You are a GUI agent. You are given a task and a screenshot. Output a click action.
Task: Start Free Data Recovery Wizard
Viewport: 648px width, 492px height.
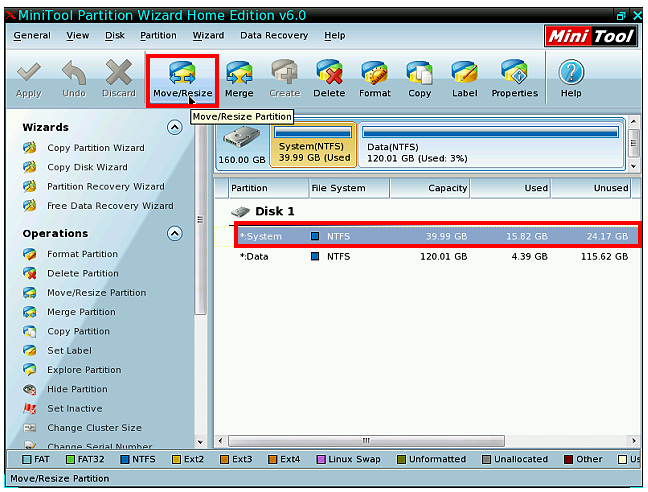coord(98,206)
